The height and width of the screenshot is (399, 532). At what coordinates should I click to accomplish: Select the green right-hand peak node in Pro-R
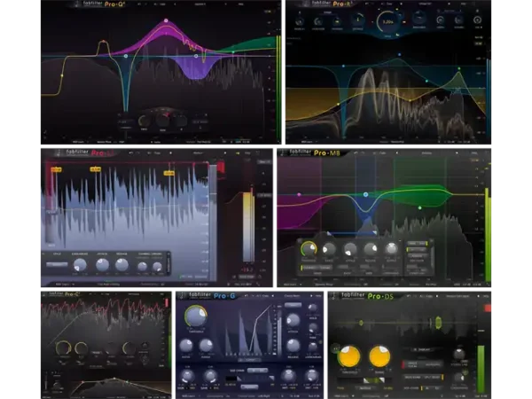[x=459, y=68]
